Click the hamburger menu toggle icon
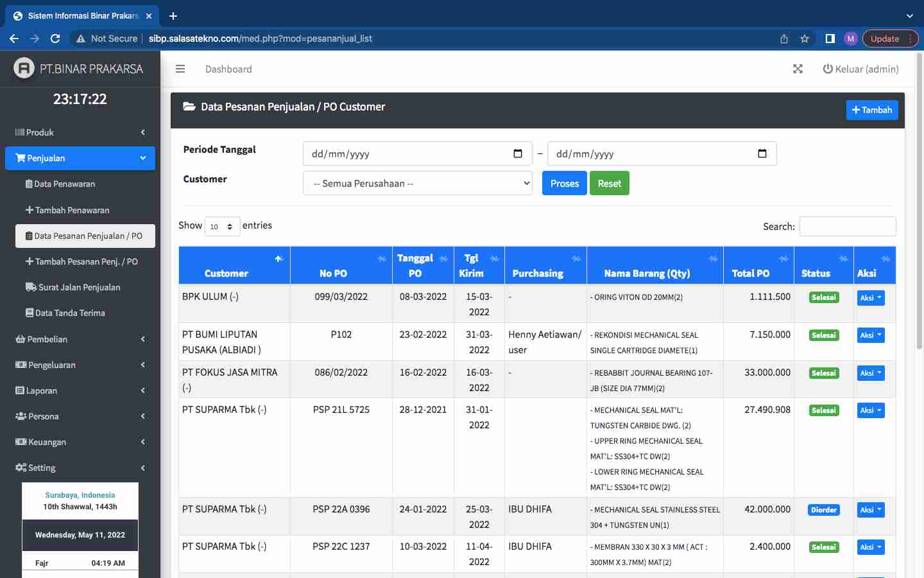Screen dimensions: 924x578 tap(180, 69)
